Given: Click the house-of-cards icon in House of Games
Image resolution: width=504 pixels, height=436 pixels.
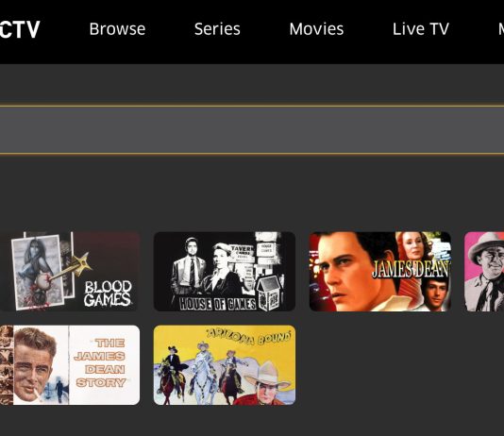Looking at the screenshot, I should coord(268,293).
